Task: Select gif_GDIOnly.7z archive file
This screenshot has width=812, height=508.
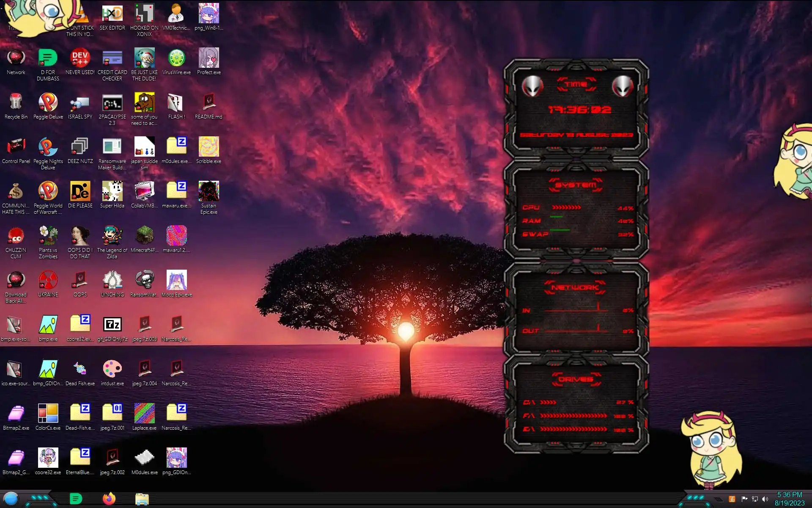Action: point(112,325)
